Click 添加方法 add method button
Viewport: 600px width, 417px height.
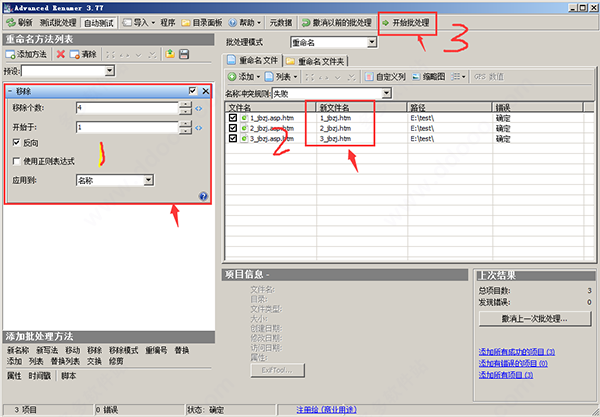coord(26,54)
